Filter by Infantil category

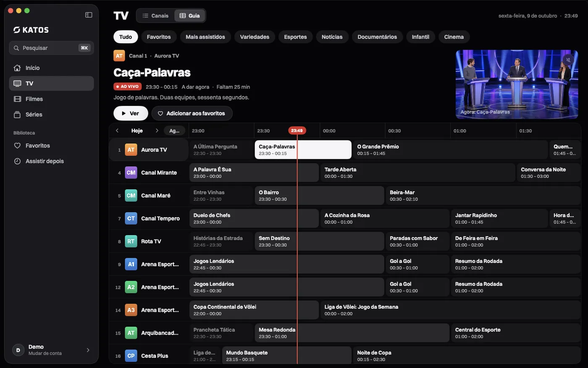[420, 37]
